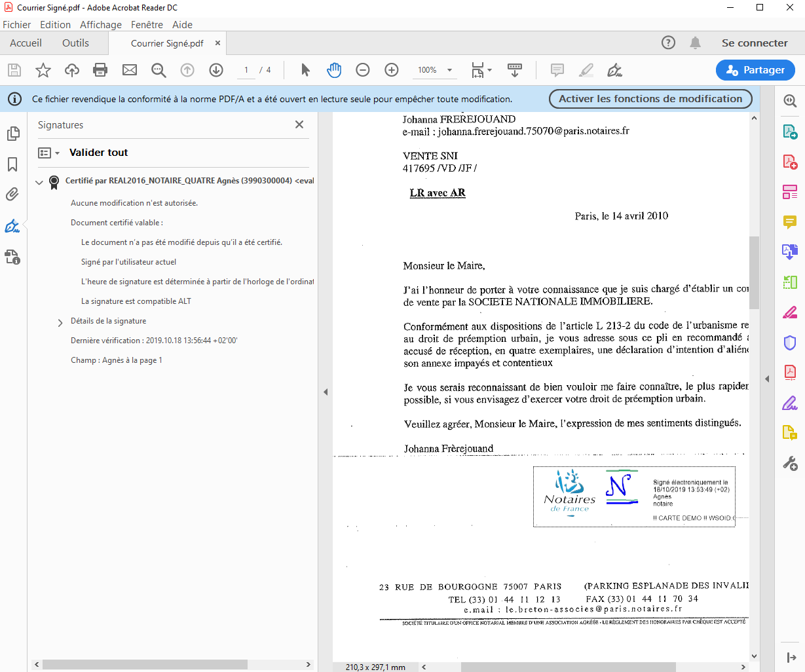Select the highlight text tool
Screen dimensions: 805x672
586,70
